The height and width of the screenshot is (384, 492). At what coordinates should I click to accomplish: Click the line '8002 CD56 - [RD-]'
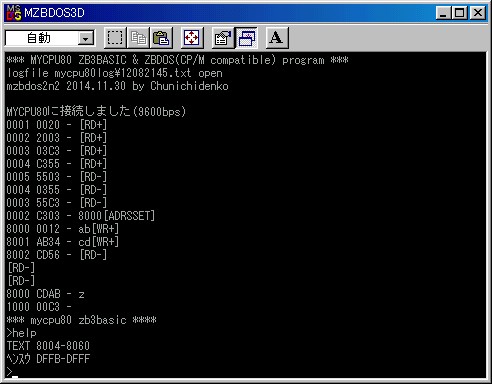(57, 255)
